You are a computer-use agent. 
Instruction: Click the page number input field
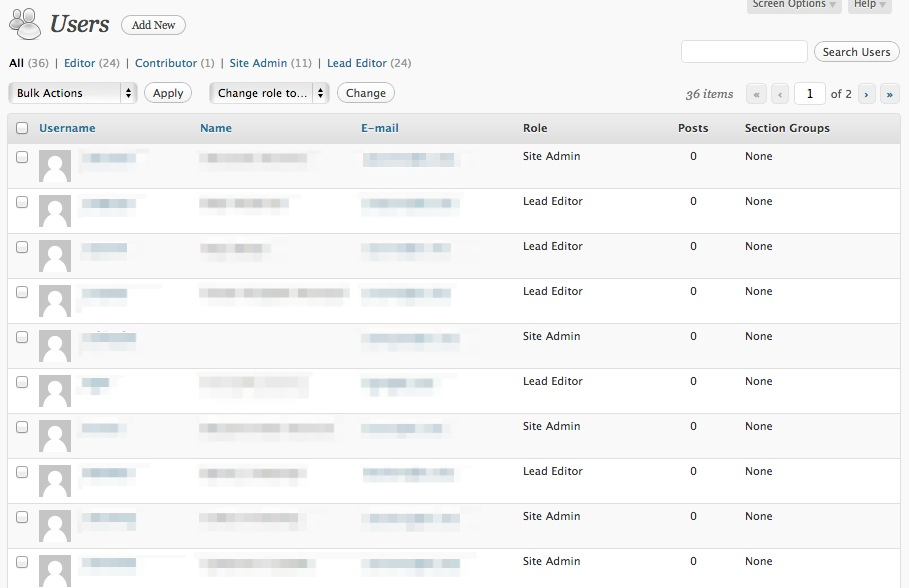(x=810, y=93)
